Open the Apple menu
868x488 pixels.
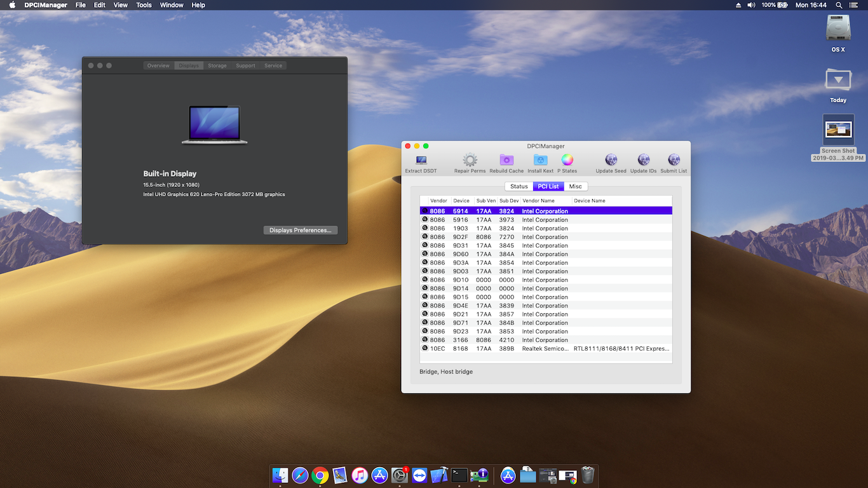click(x=12, y=5)
